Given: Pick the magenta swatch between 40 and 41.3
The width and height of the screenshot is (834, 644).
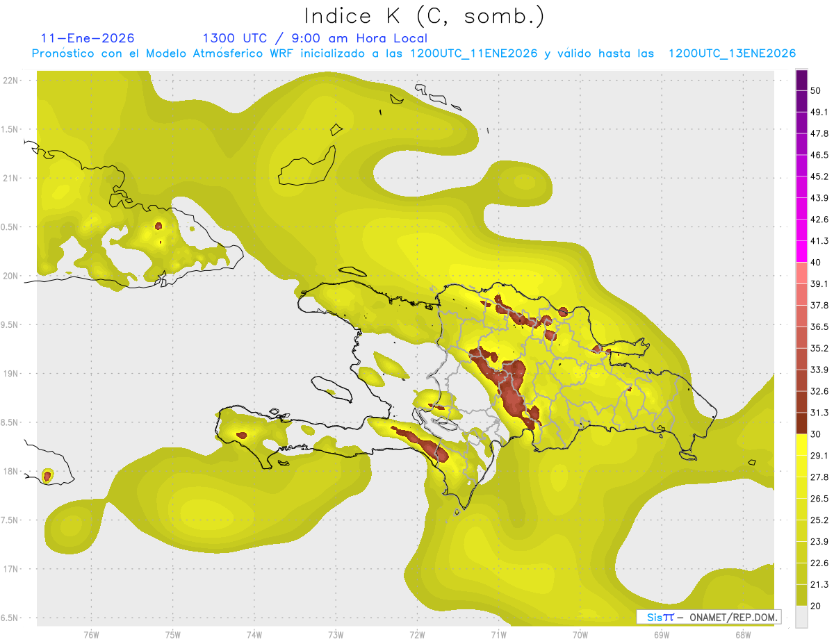Looking at the screenshot, I should coord(801,251).
